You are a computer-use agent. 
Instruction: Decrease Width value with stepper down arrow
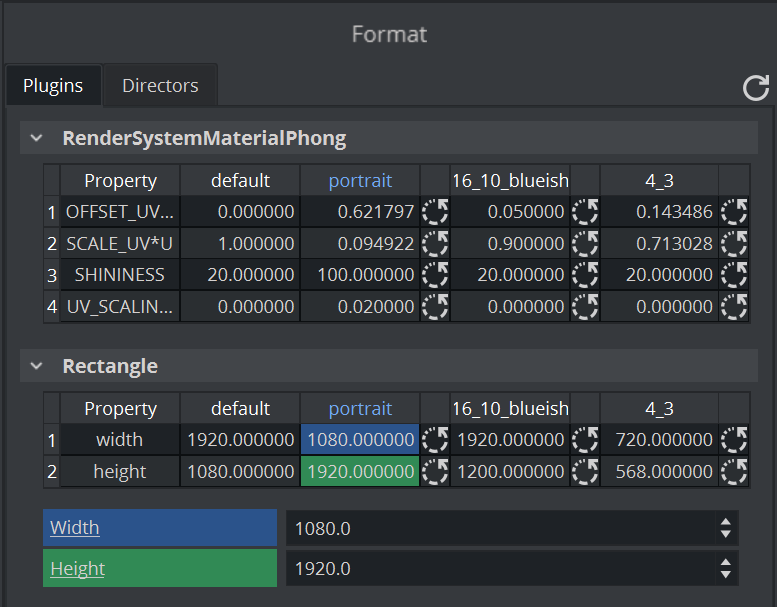(726, 535)
